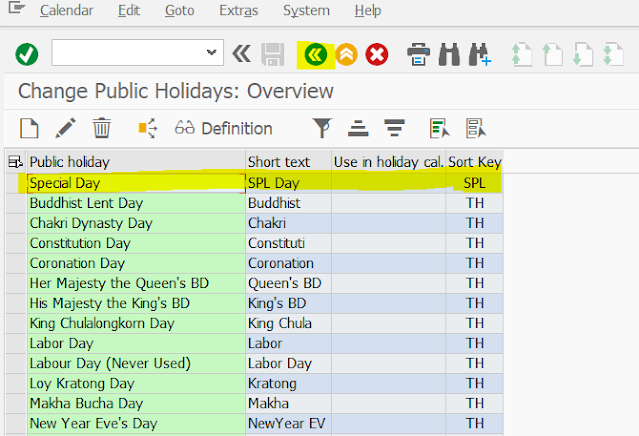Click the green Back arrow icon
This screenshot has width=639, height=436.
[x=317, y=54]
